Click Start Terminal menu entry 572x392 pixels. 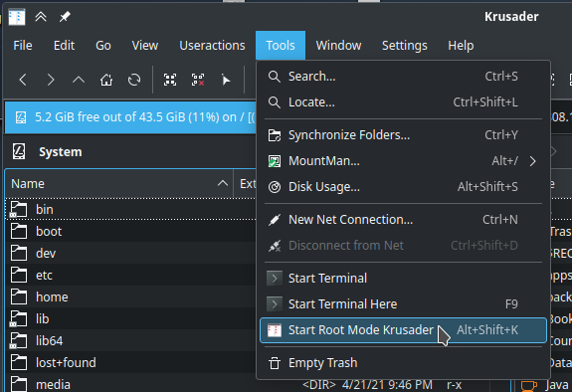coord(403,279)
